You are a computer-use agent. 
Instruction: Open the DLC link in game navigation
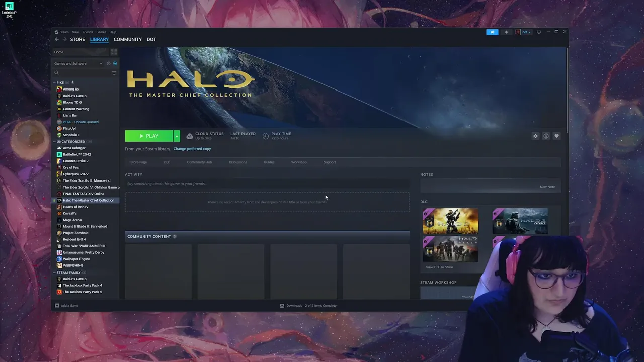click(x=167, y=162)
